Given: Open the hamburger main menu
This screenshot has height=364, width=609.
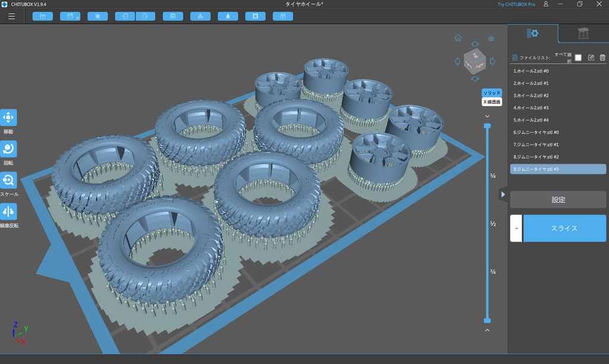Looking at the screenshot, I should tap(12, 16).
